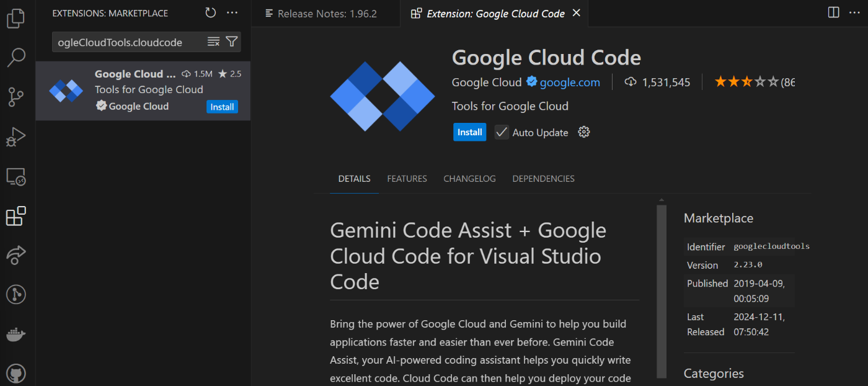Refresh the Extensions Marketplace list

[210, 12]
